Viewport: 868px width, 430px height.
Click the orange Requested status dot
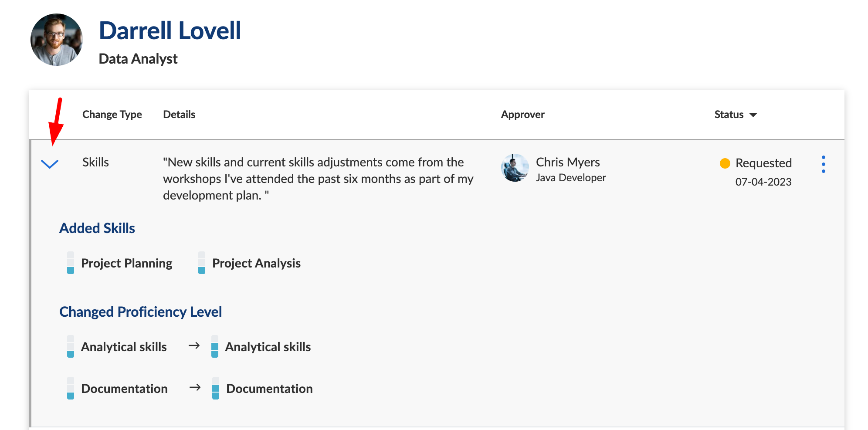point(725,163)
